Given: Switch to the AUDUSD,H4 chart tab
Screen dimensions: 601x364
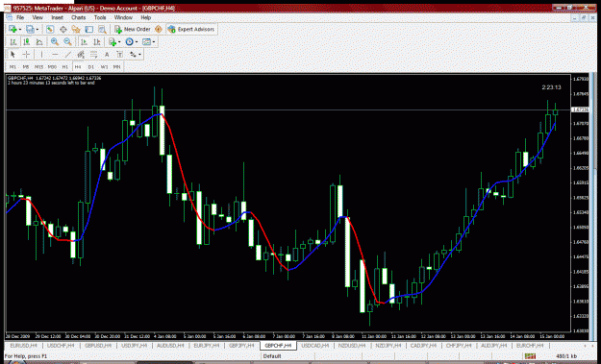Looking at the screenshot, I should (170, 345).
